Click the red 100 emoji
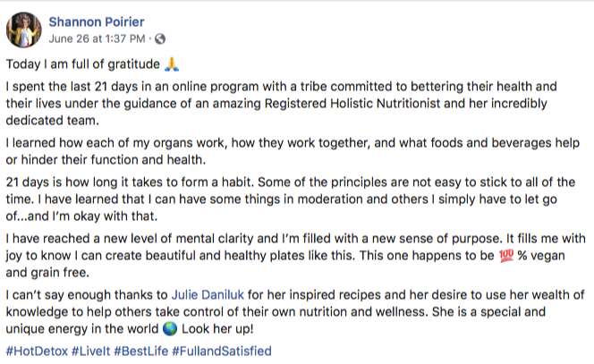Screen dimensions: 594x364 (x=506, y=255)
